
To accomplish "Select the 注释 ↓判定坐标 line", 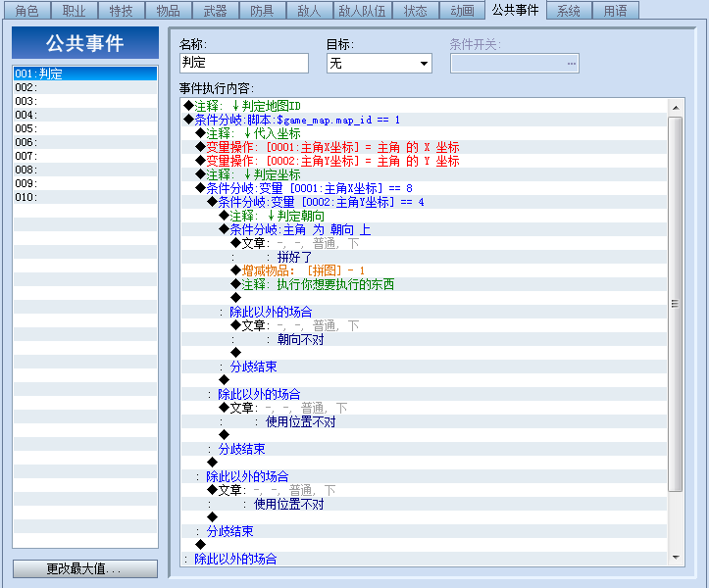I will [425, 174].
